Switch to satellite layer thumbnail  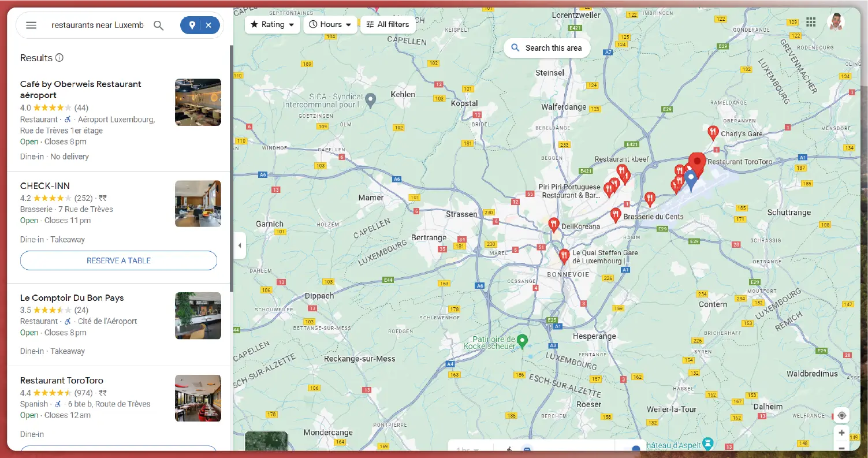pos(266,441)
